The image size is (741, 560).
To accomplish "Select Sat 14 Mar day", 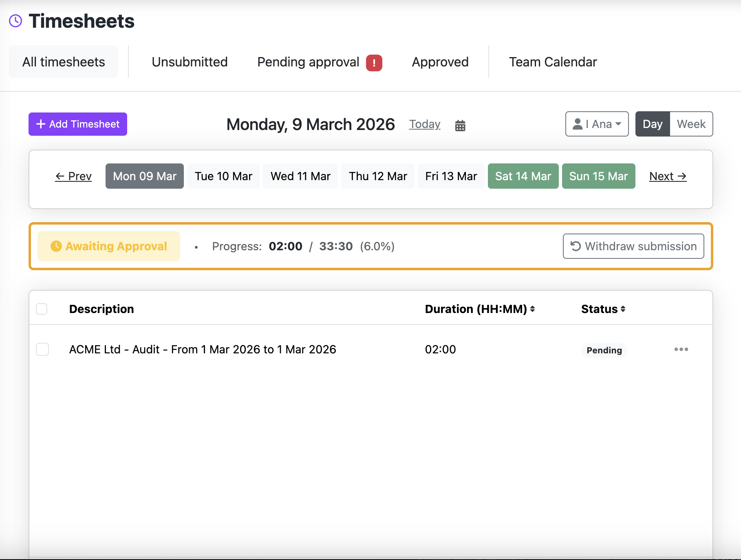I will pos(523,176).
